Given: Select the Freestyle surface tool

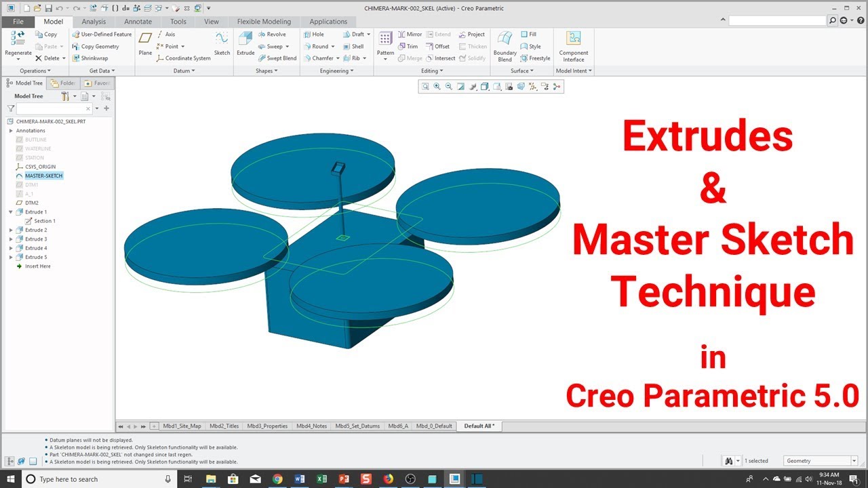Looking at the screenshot, I should click(x=535, y=58).
